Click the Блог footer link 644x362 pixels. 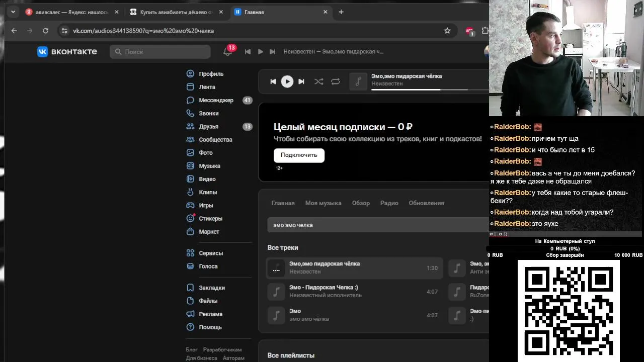pyautogui.click(x=192, y=349)
